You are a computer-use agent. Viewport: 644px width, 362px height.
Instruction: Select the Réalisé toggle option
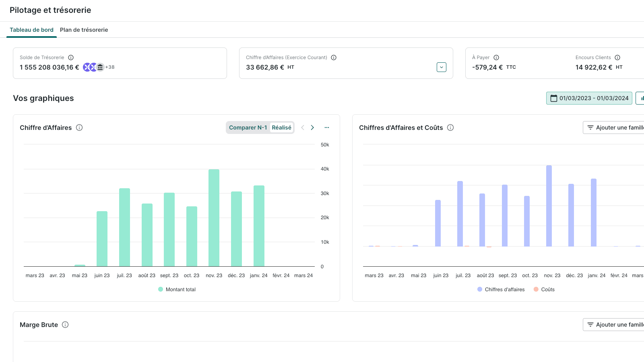(281, 128)
